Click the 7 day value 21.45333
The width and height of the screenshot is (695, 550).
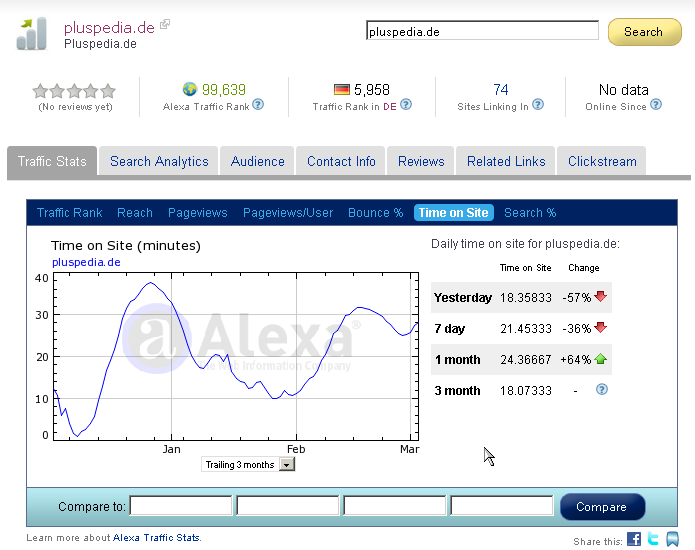pos(526,328)
